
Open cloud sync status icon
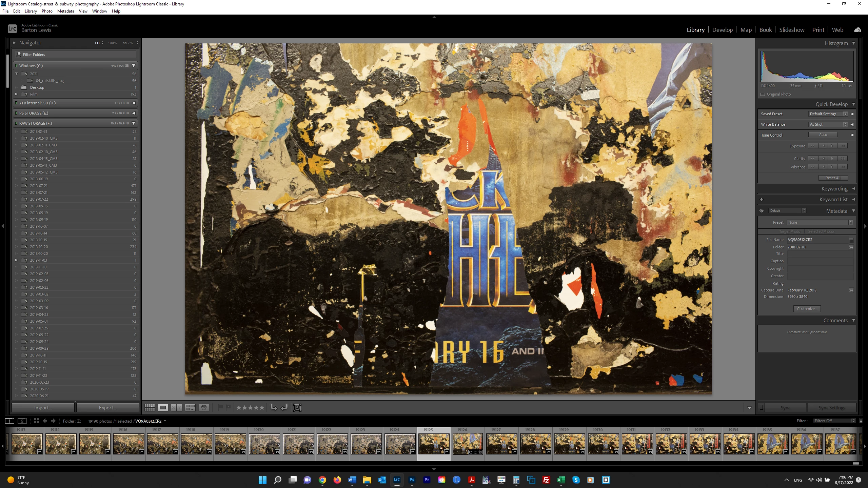pyautogui.click(x=857, y=30)
